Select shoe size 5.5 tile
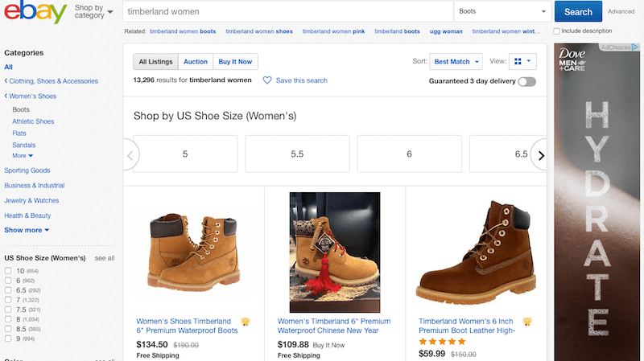The width and height of the screenshot is (644, 361). [297, 154]
